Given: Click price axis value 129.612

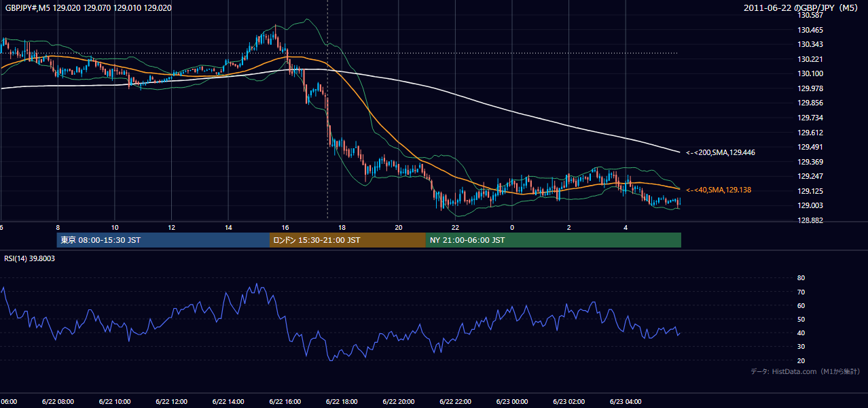Looking at the screenshot, I should click(x=810, y=133).
